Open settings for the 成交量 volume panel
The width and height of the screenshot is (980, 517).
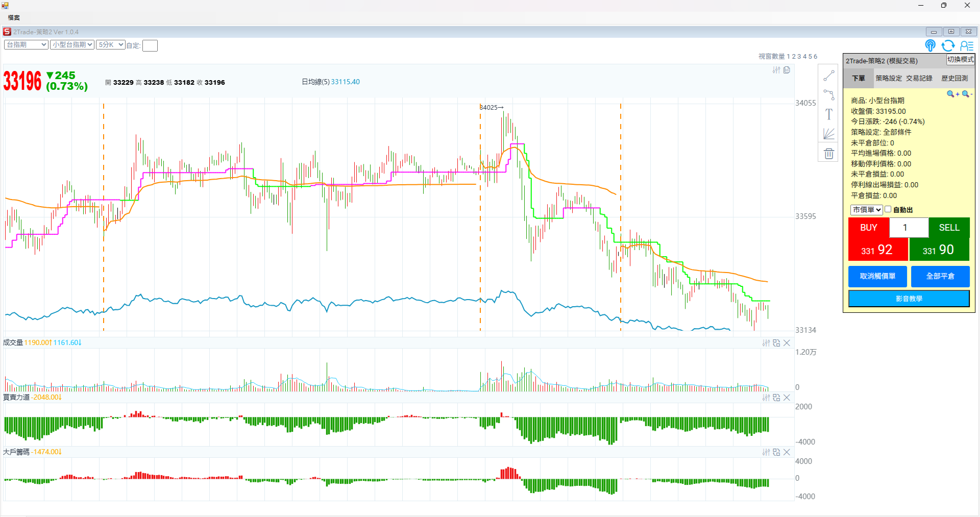(x=766, y=343)
